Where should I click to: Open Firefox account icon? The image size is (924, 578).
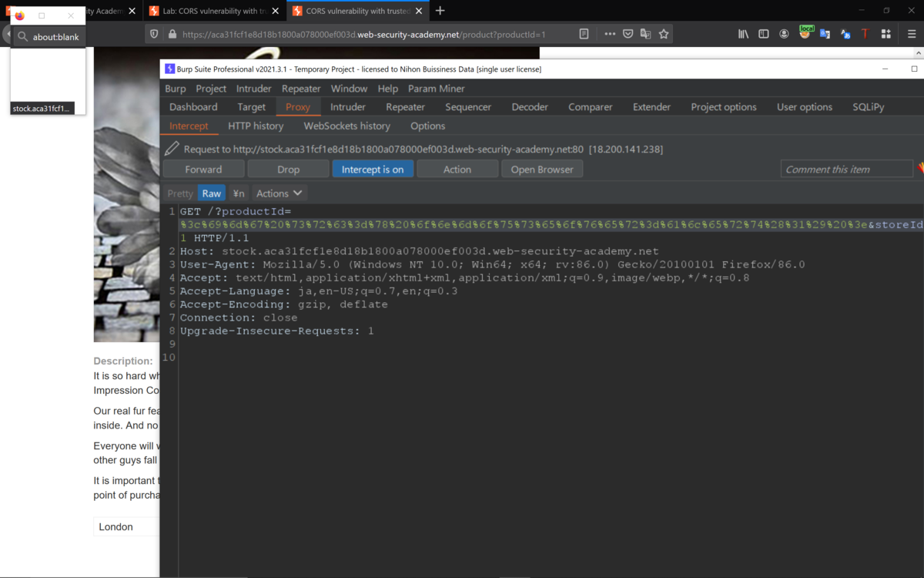click(784, 34)
